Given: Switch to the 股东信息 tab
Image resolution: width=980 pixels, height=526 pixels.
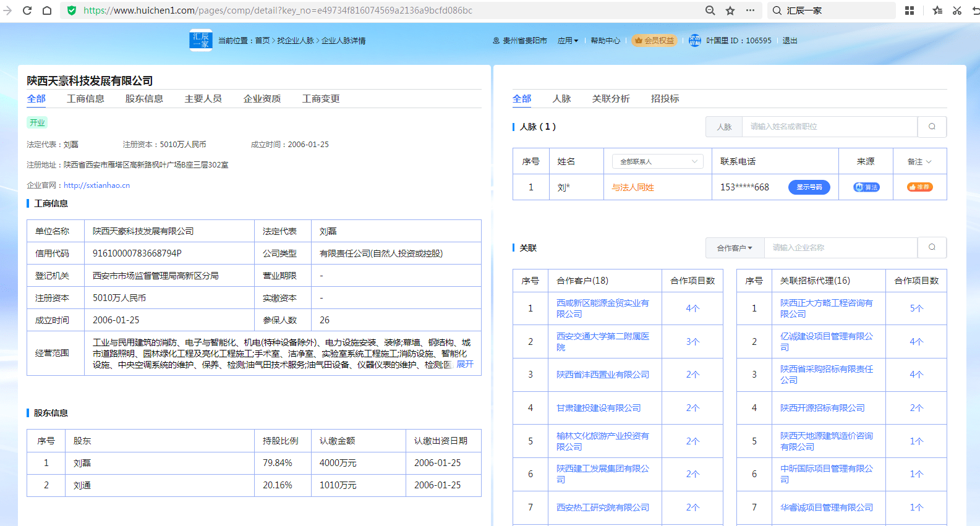Looking at the screenshot, I should (144, 99).
